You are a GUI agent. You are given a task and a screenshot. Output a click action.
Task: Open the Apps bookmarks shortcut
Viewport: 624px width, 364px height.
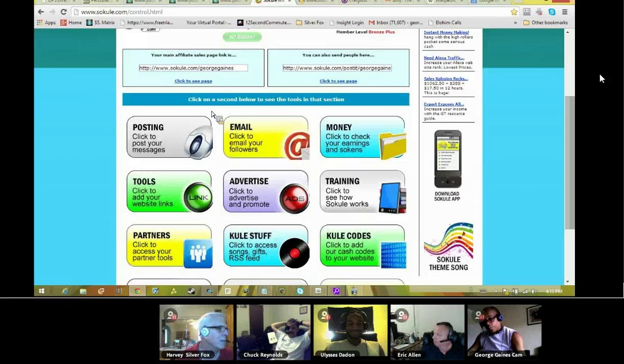[x=46, y=22]
